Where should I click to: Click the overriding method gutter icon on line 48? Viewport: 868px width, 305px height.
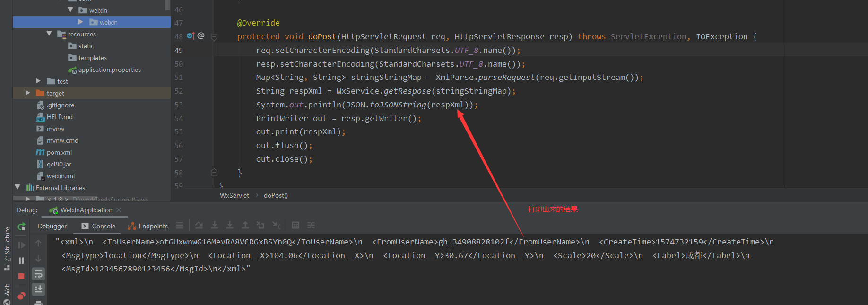(x=191, y=36)
